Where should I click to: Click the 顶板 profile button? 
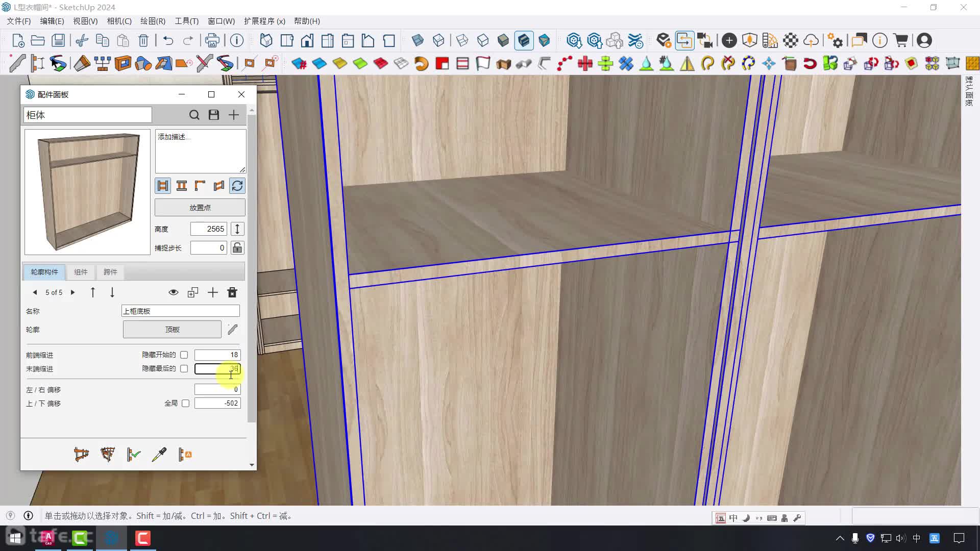[172, 330]
